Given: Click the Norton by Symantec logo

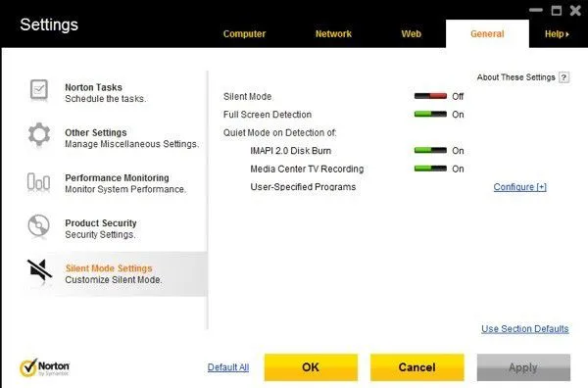Looking at the screenshot, I should pos(44,367).
